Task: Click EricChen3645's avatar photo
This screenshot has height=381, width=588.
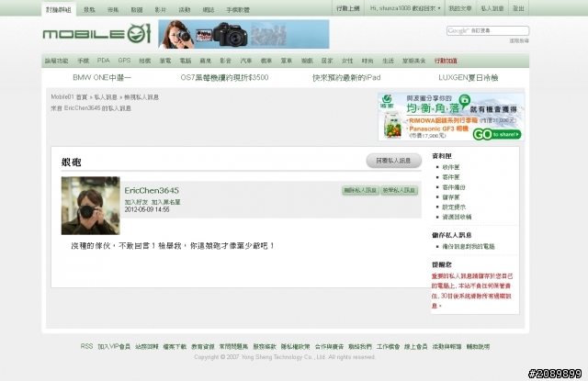Action: click(91, 206)
